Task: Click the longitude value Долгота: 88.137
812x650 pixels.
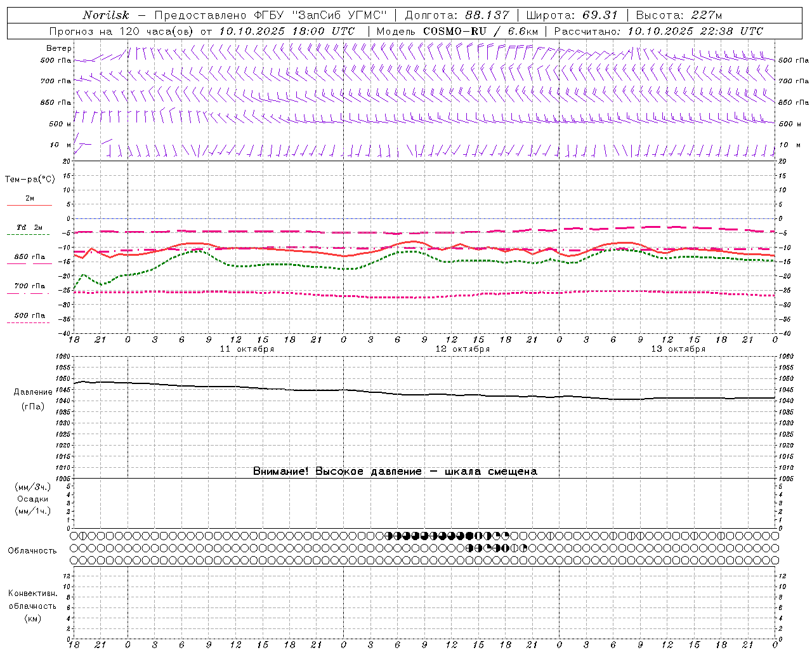Action: [457, 15]
